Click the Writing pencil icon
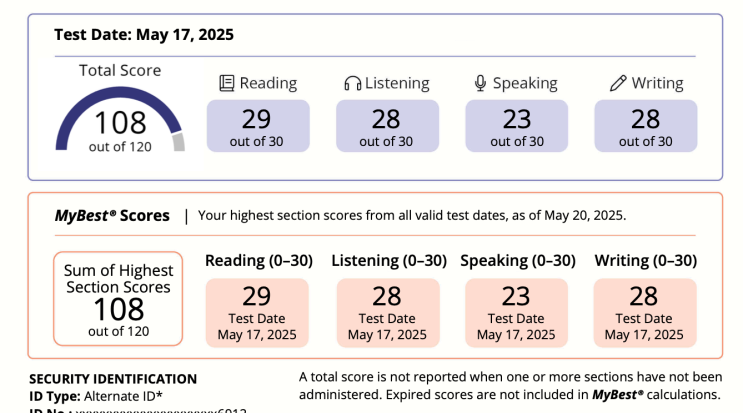The width and height of the screenshot is (743, 413). tap(618, 83)
